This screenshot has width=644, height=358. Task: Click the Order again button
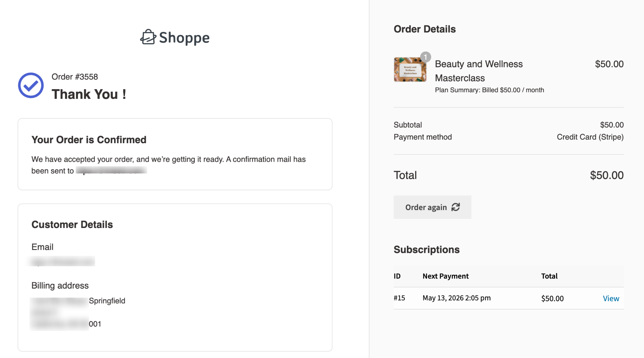(x=432, y=207)
